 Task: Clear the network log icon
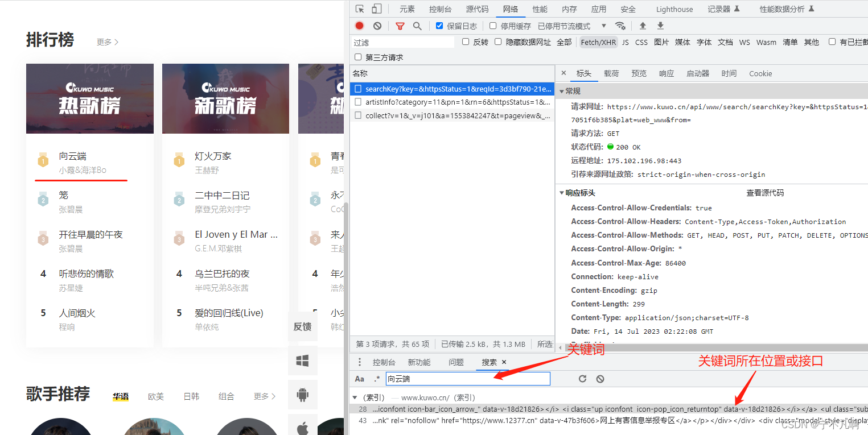pyautogui.click(x=377, y=26)
